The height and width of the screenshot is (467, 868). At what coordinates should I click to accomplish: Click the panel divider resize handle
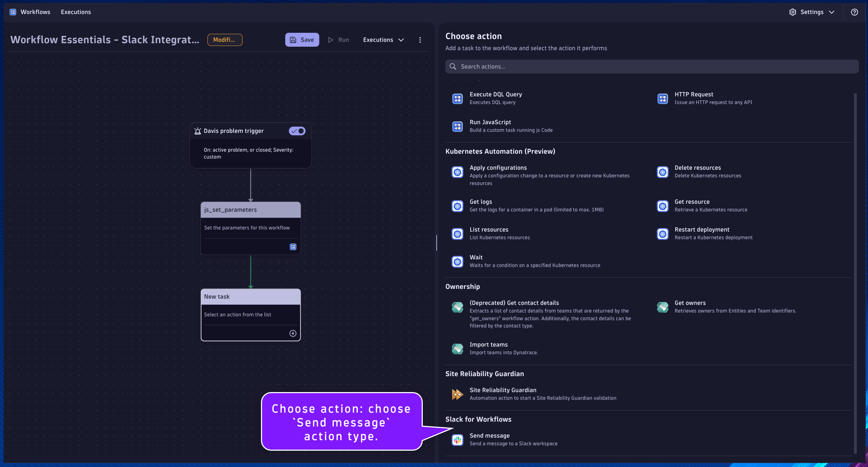[x=437, y=243]
